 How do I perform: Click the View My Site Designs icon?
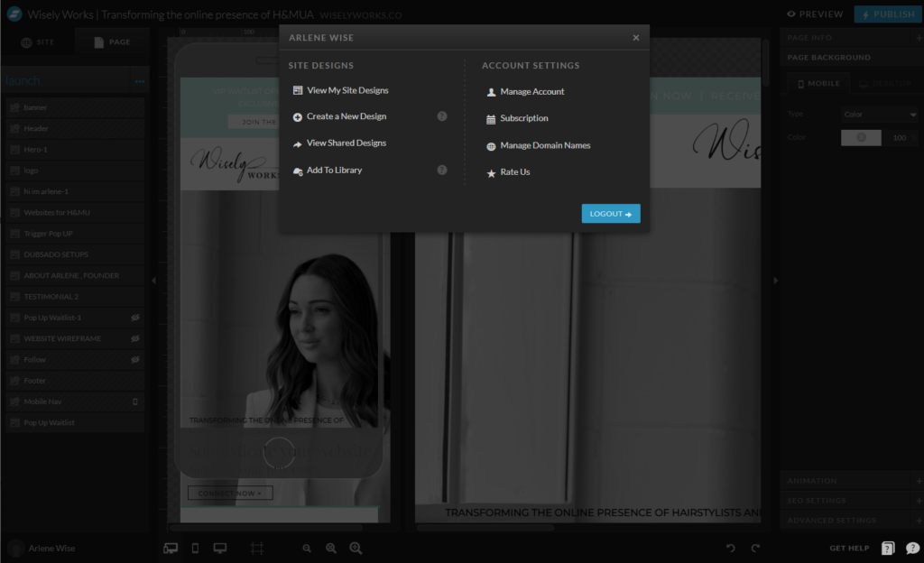tap(298, 90)
